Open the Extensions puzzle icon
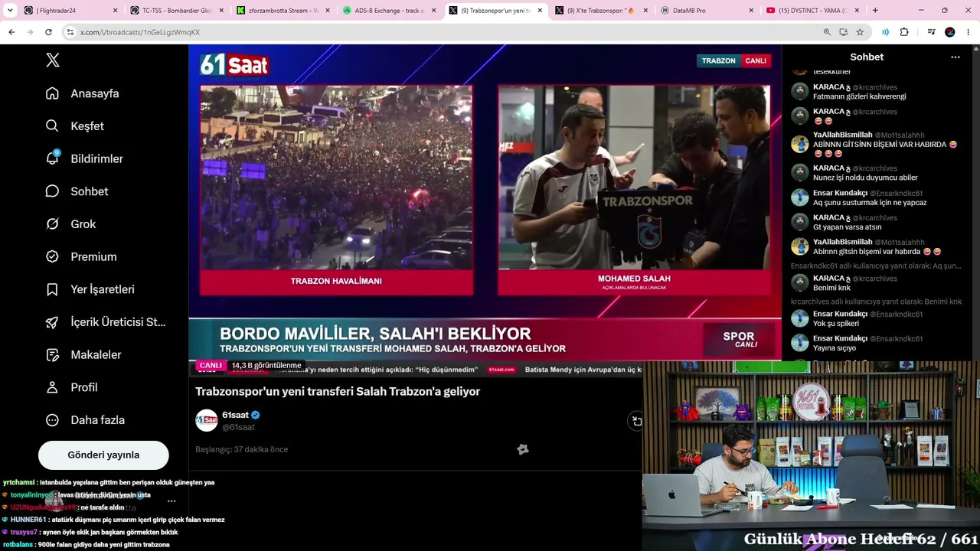This screenshot has height=551, width=980. (x=904, y=32)
